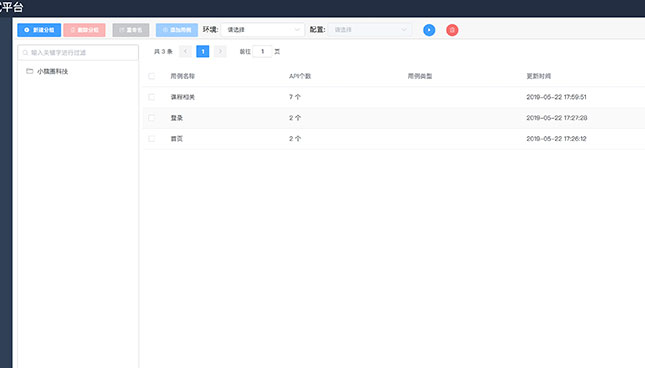This screenshot has width=645, height=368.
Task: Click timestamp 2019-05-22 17:27:28
Action: (557, 118)
